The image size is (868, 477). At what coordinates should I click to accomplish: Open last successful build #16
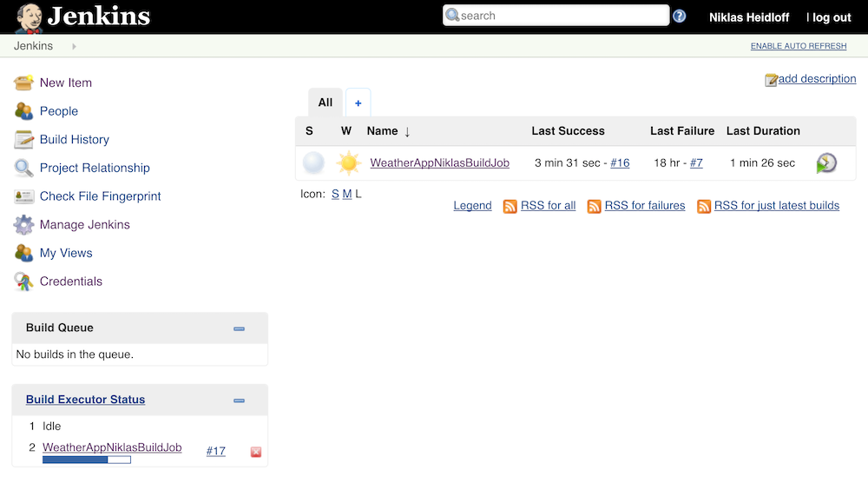620,162
